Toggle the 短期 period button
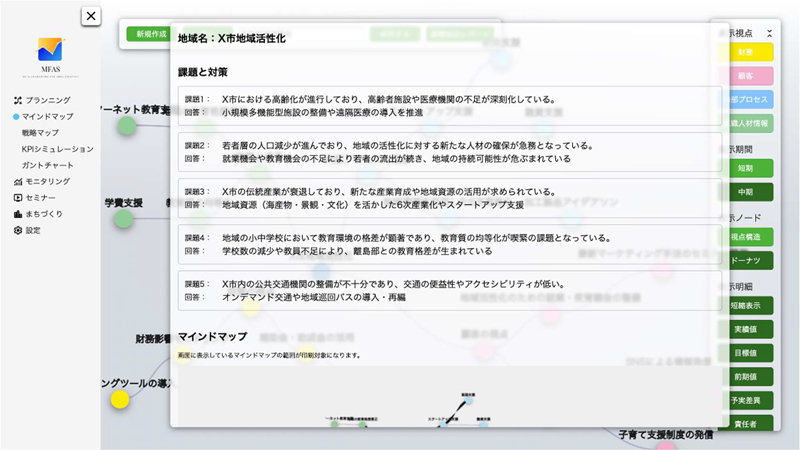800x450 pixels. click(x=745, y=168)
